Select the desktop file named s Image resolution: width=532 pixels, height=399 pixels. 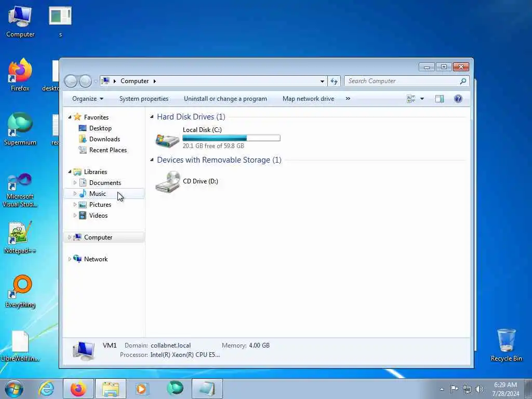tap(60, 22)
